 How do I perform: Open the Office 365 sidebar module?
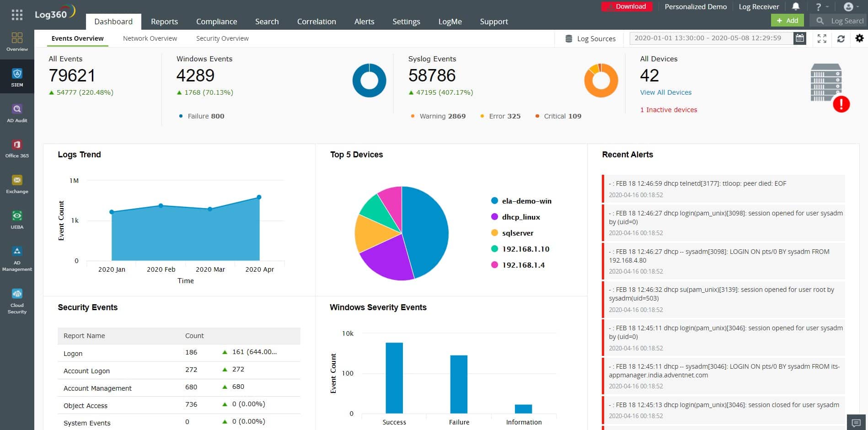coord(17,148)
